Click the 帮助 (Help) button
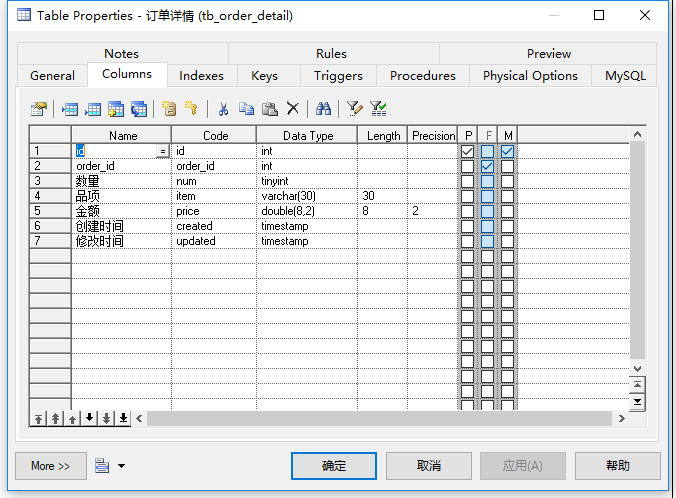Viewport: 676px width, 498px height. coord(617,466)
